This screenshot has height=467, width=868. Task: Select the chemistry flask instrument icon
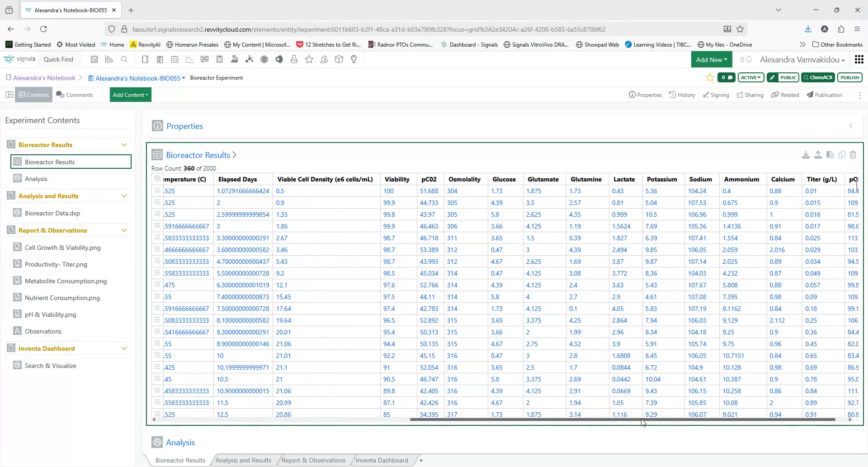click(235, 59)
